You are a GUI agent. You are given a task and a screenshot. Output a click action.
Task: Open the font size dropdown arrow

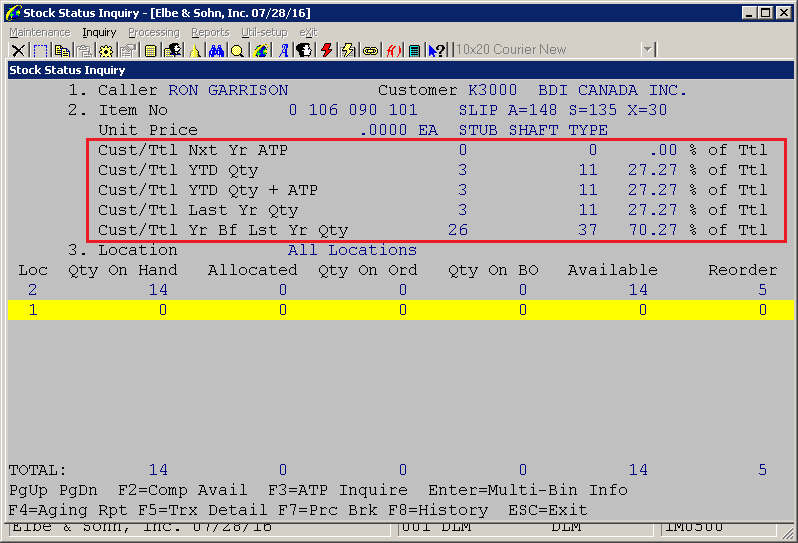coord(647,49)
